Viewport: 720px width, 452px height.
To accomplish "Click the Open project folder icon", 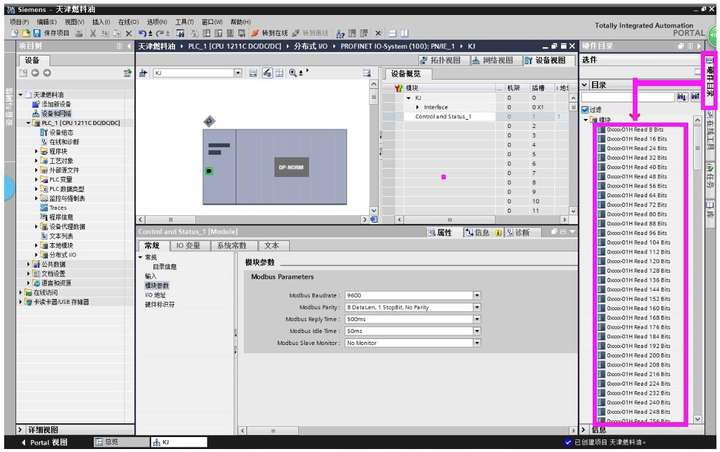I will click(x=26, y=33).
